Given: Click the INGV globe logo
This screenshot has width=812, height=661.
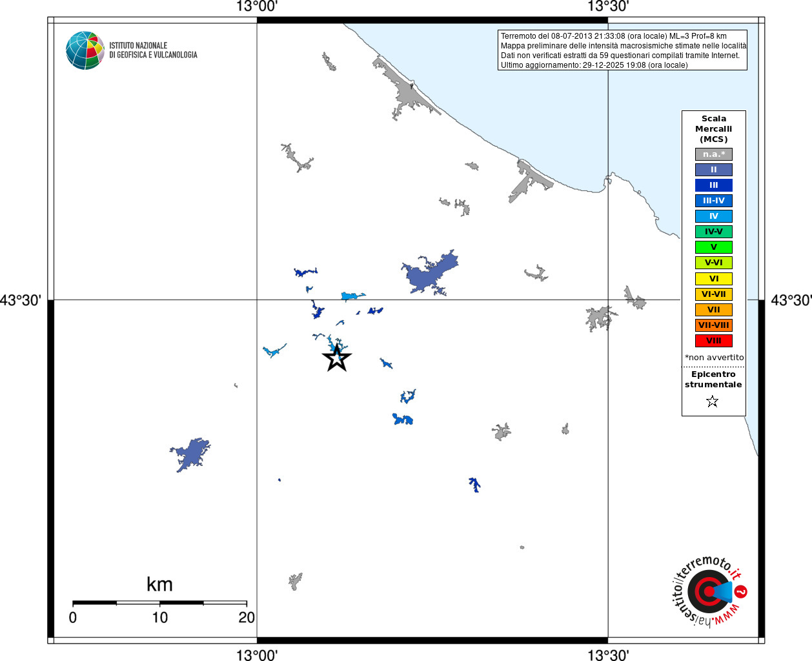Looking at the screenshot, I should [85, 50].
